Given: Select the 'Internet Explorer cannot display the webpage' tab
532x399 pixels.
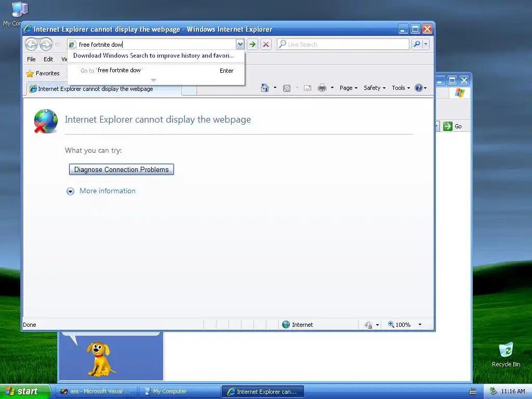Looking at the screenshot, I should point(104,89).
